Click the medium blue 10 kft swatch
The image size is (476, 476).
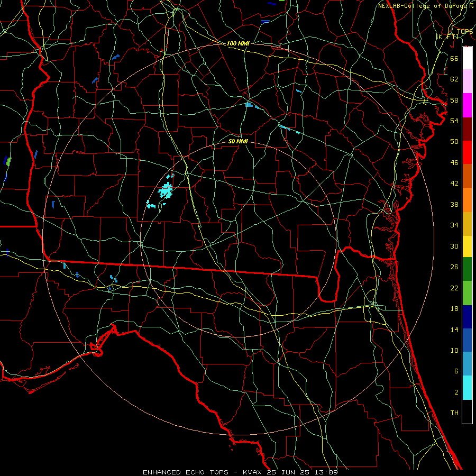[x=467, y=340]
